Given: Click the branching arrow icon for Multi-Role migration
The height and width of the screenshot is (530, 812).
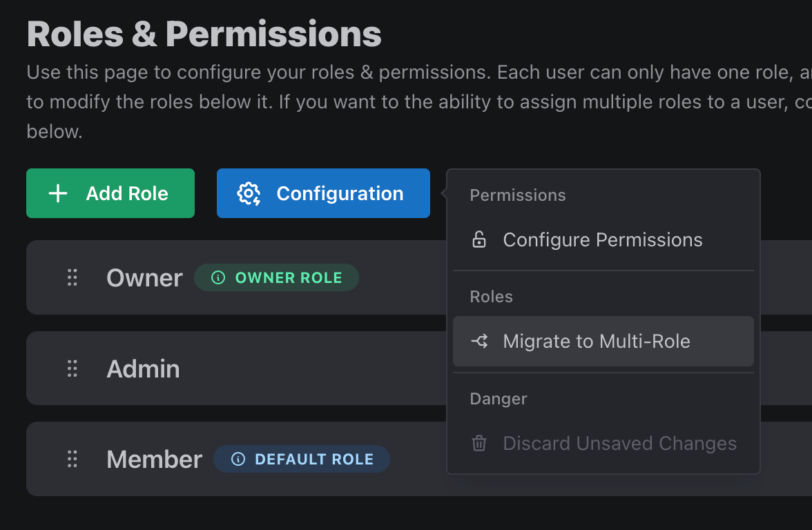Looking at the screenshot, I should (479, 341).
